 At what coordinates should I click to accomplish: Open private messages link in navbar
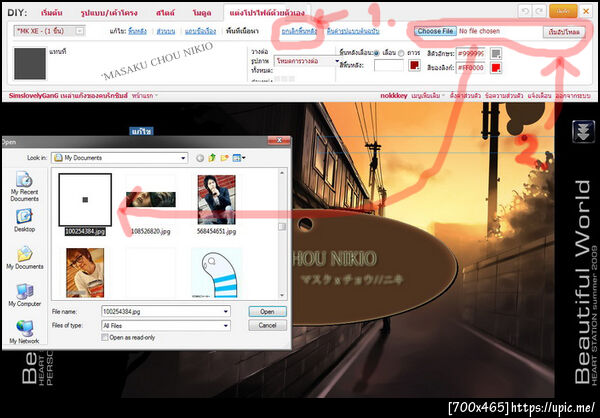point(504,95)
